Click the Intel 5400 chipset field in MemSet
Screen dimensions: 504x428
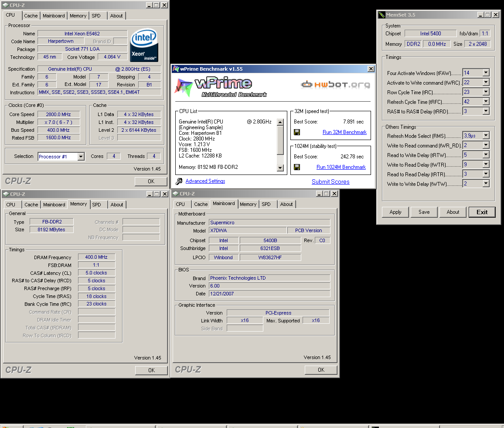[430, 34]
